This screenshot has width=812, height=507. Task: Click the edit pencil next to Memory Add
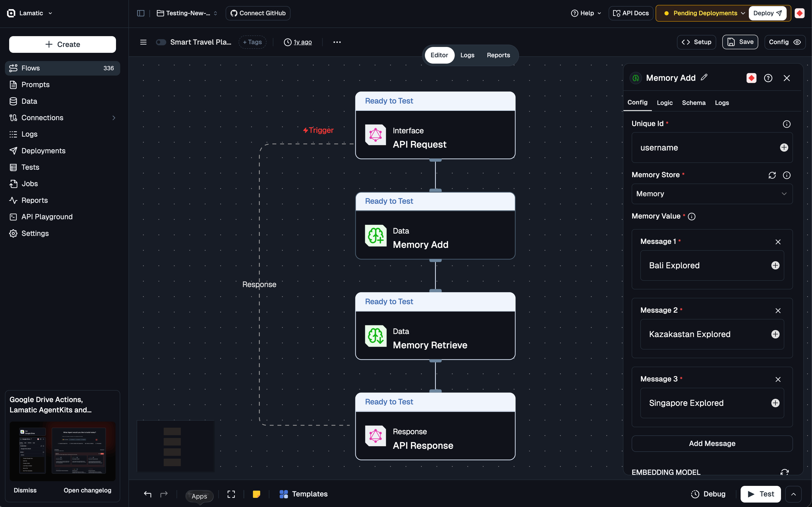pyautogui.click(x=704, y=77)
